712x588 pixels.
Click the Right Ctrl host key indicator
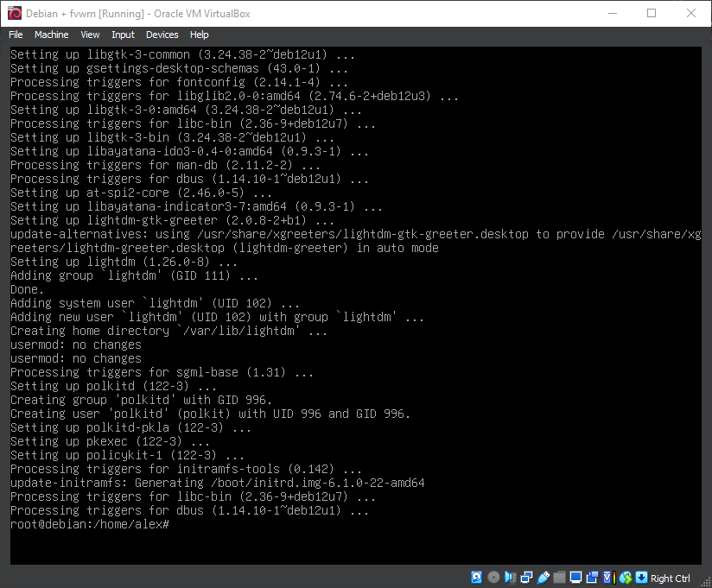pyautogui.click(x=670, y=577)
